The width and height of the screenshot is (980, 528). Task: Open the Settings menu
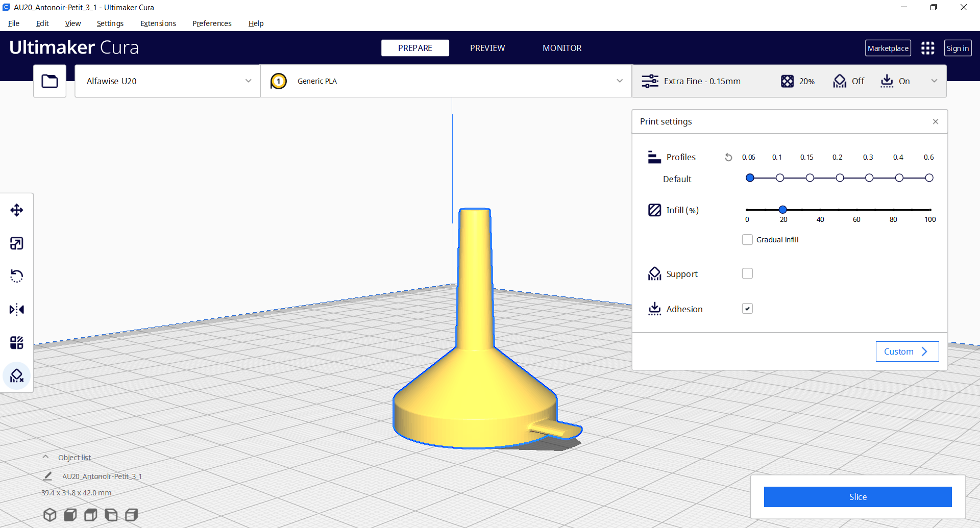[x=110, y=23]
